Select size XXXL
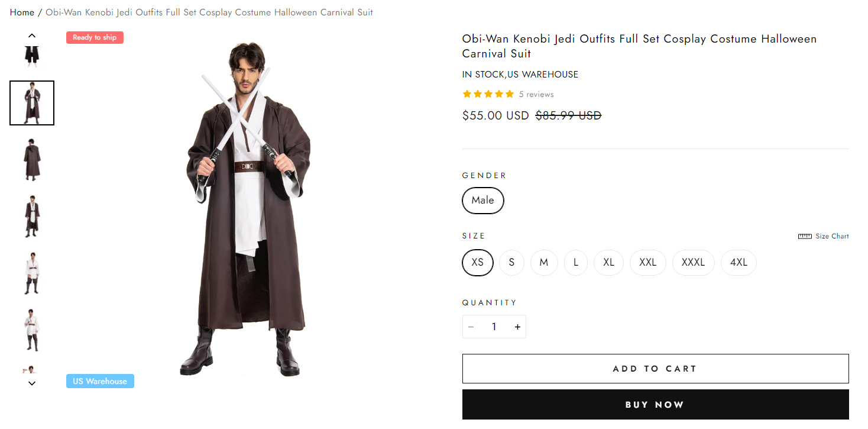Image resolution: width=868 pixels, height=429 pixels. click(693, 263)
